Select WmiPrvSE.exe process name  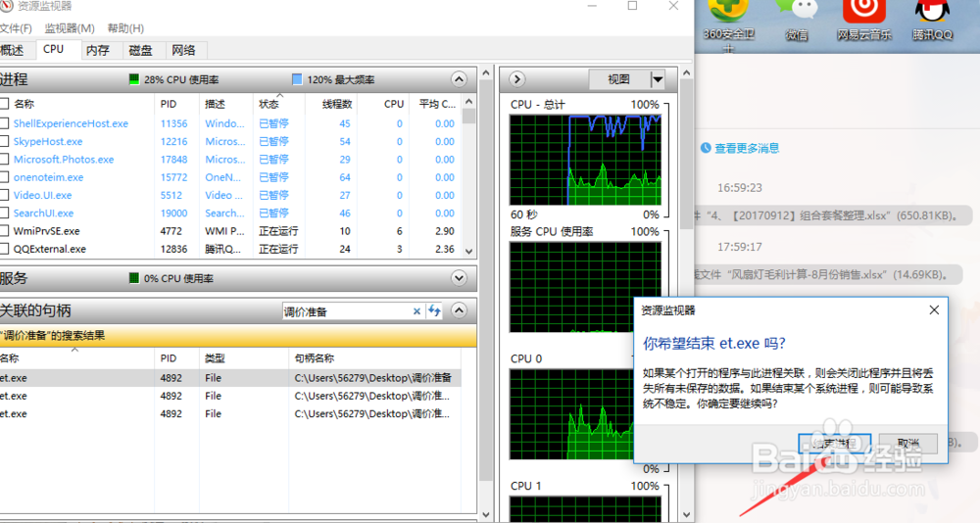47,231
